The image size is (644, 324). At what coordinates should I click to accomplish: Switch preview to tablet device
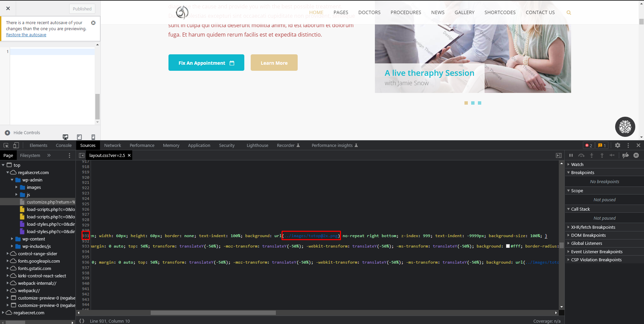click(x=80, y=137)
